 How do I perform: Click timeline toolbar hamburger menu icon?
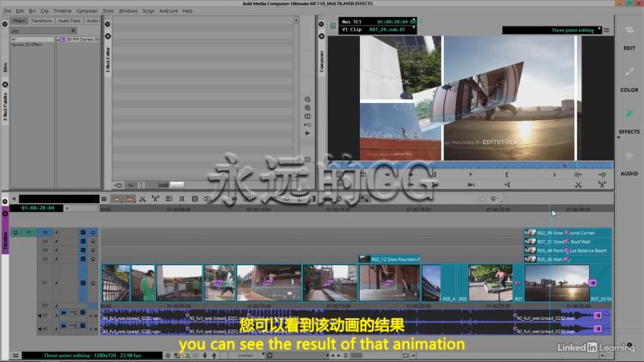104,199
